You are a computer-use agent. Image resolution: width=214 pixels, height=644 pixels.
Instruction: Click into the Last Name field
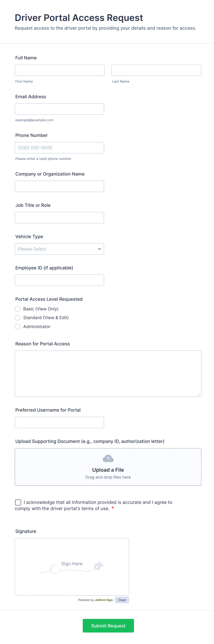[x=156, y=70]
